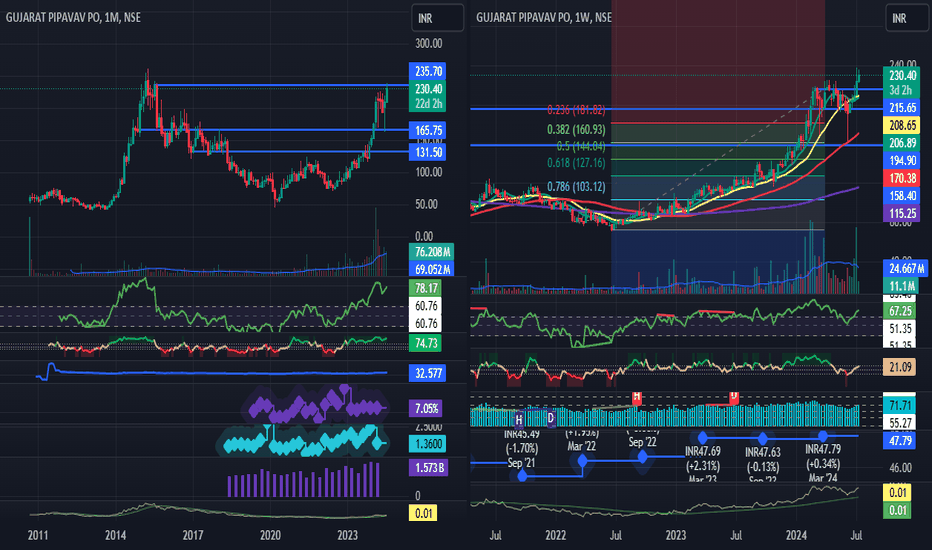Select the 0.236 (181.82) Fibonacci level label
Image resolution: width=932 pixels, height=550 pixels.
pos(576,110)
